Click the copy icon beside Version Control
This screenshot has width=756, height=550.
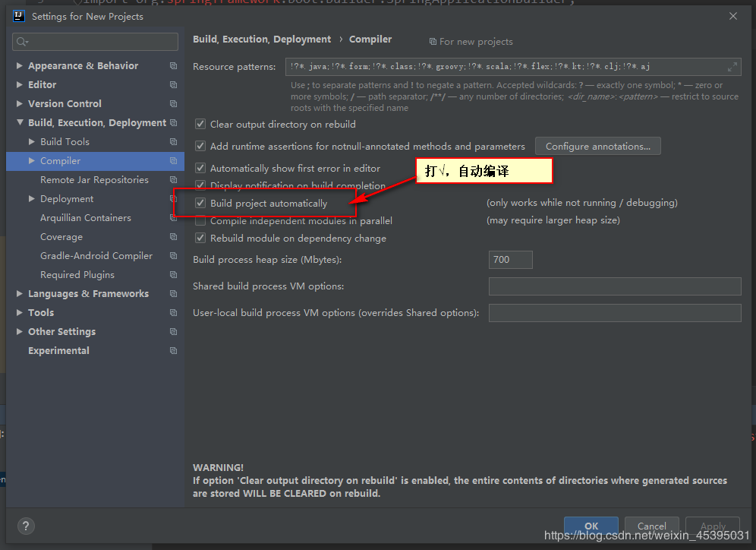tap(174, 104)
